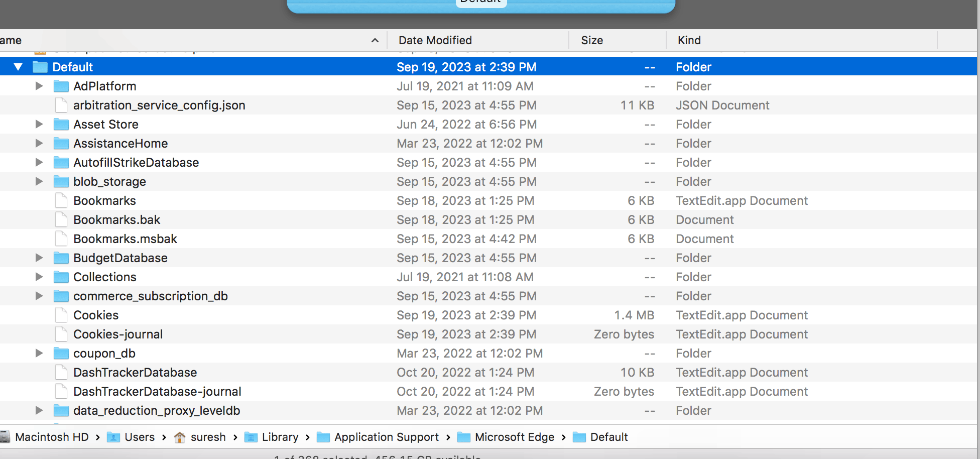The width and height of the screenshot is (980, 459).
Task: Expand the Asset Store folder
Action: [x=39, y=124]
